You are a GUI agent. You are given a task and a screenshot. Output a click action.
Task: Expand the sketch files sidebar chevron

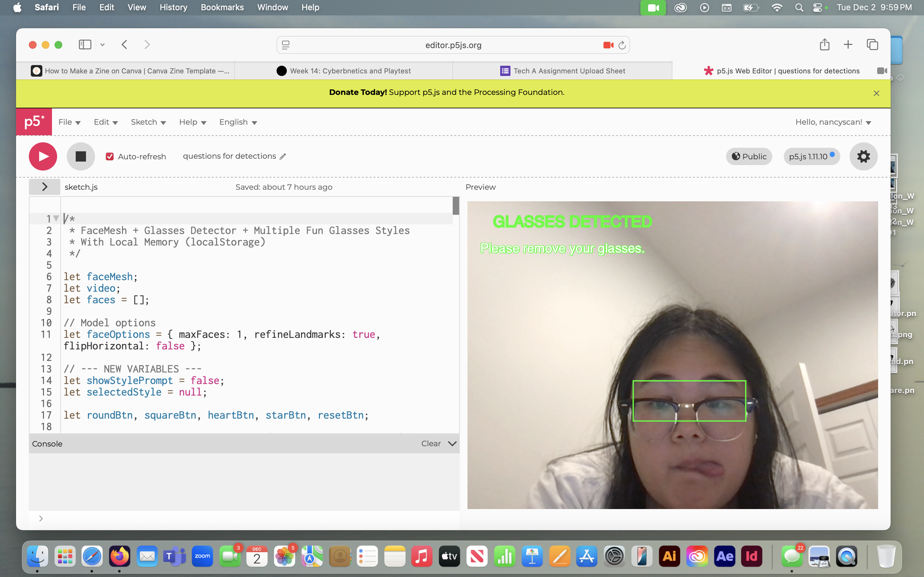click(x=44, y=187)
